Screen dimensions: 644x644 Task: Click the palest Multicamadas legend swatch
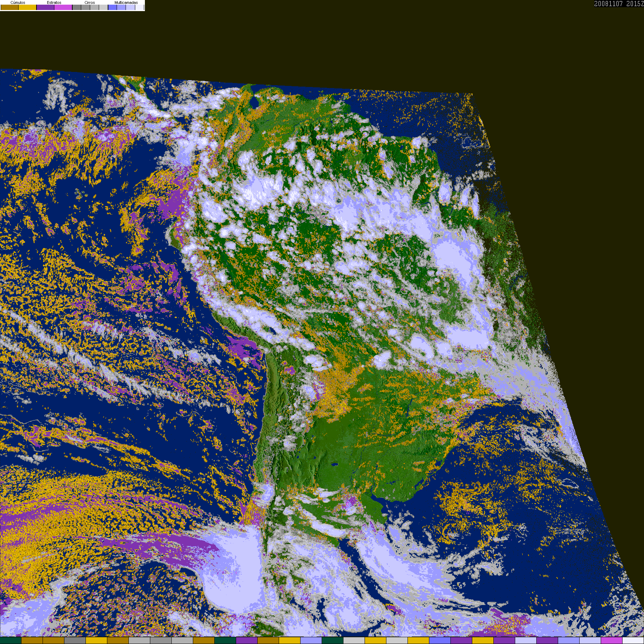tap(140, 7)
